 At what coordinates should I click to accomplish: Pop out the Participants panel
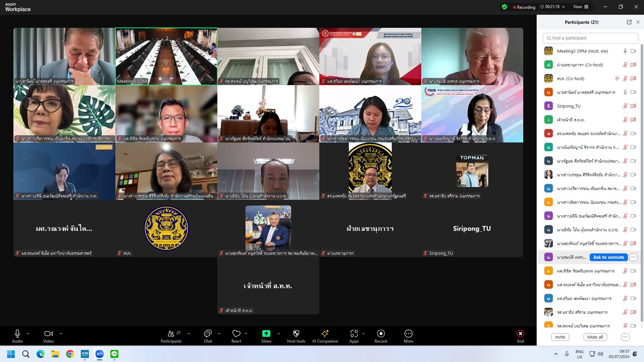click(629, 22)
